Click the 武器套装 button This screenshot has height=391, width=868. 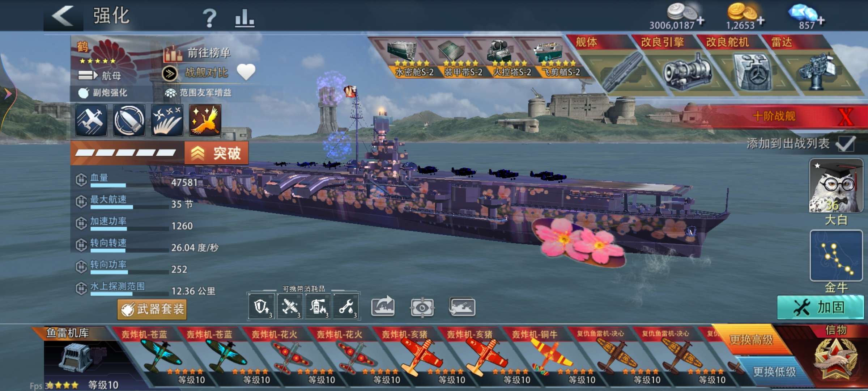click(152, 309)
